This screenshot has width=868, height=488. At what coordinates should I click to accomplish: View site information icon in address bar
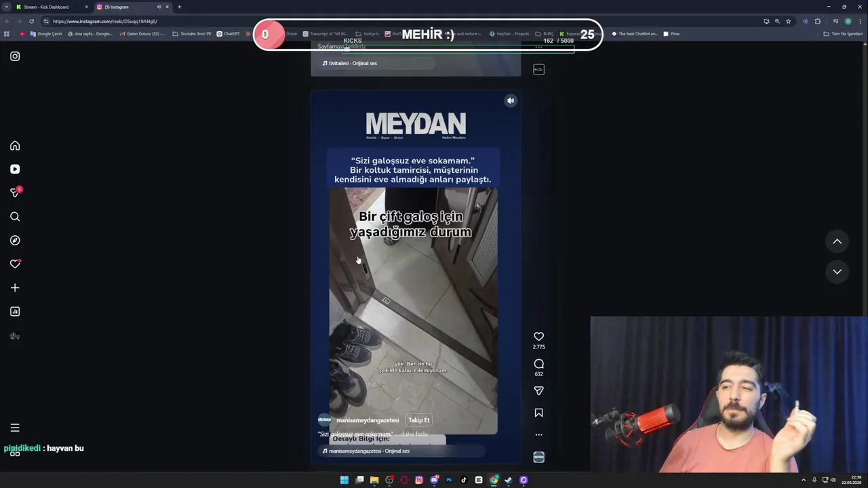46,21
